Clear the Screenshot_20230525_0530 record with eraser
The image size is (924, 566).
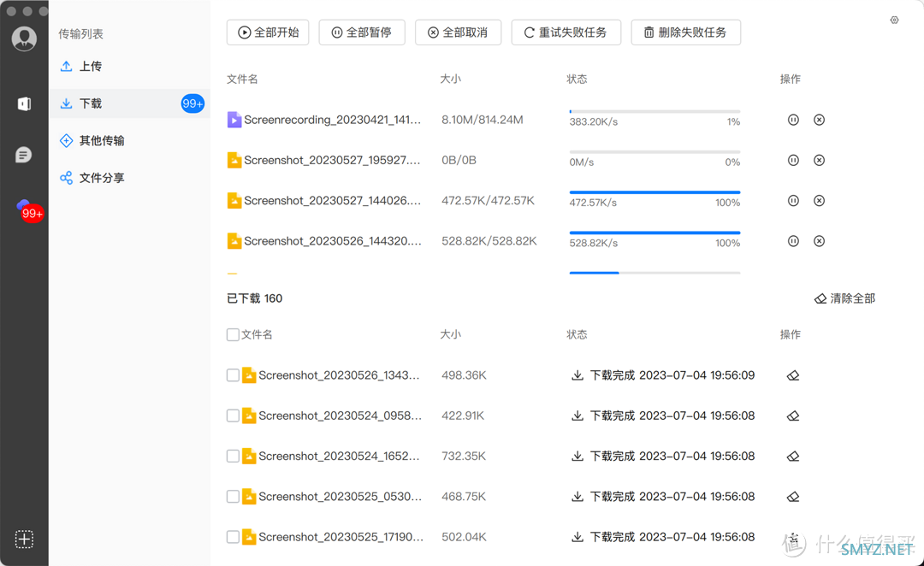point(793,497)
